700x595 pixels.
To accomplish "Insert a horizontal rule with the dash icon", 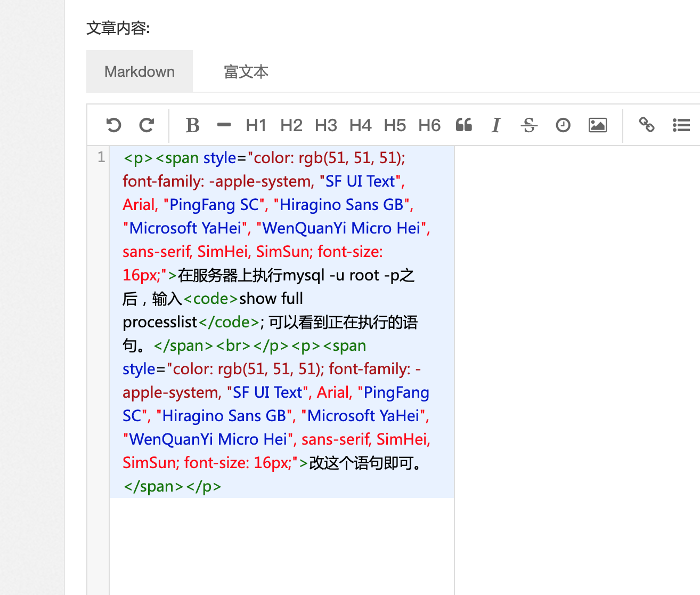I will click(x=224, y=125).
